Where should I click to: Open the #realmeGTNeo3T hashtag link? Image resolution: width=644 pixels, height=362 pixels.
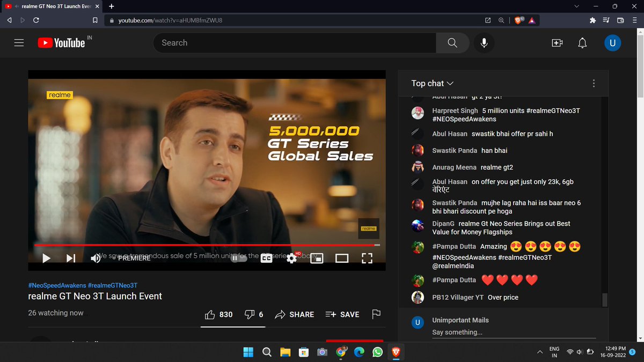[112, 285]
